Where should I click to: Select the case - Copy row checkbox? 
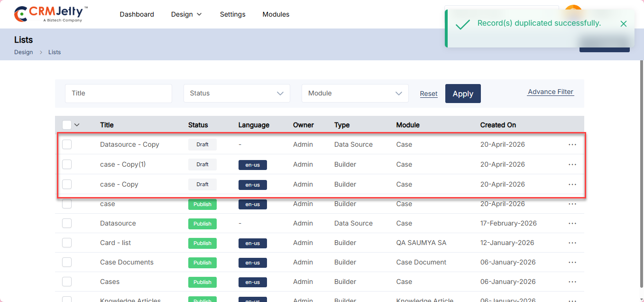click(x=67, y=184)
